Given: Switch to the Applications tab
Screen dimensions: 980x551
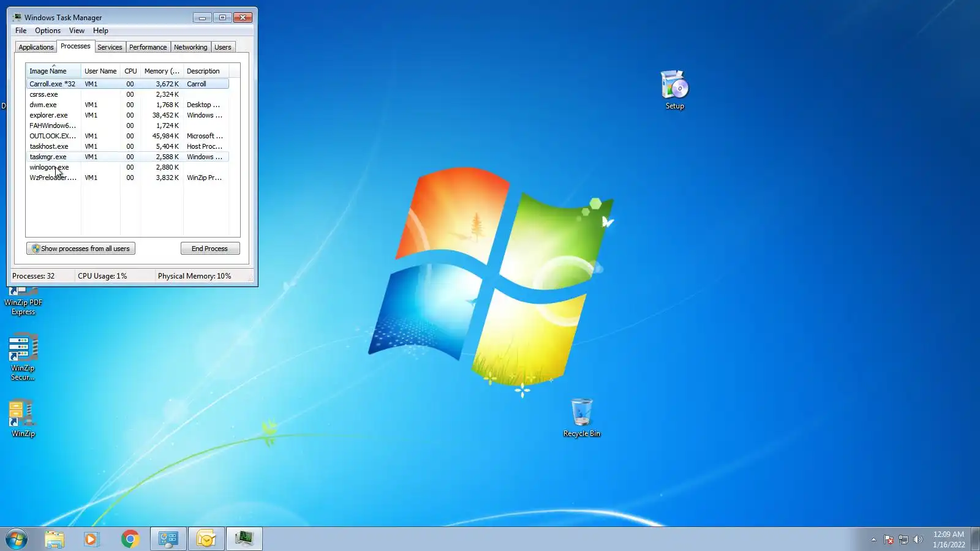Looking at the screenshot, I should 36,47.
